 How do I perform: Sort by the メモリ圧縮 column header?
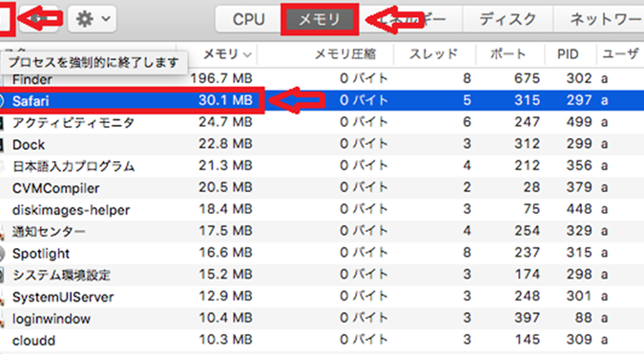click(345, 54)
